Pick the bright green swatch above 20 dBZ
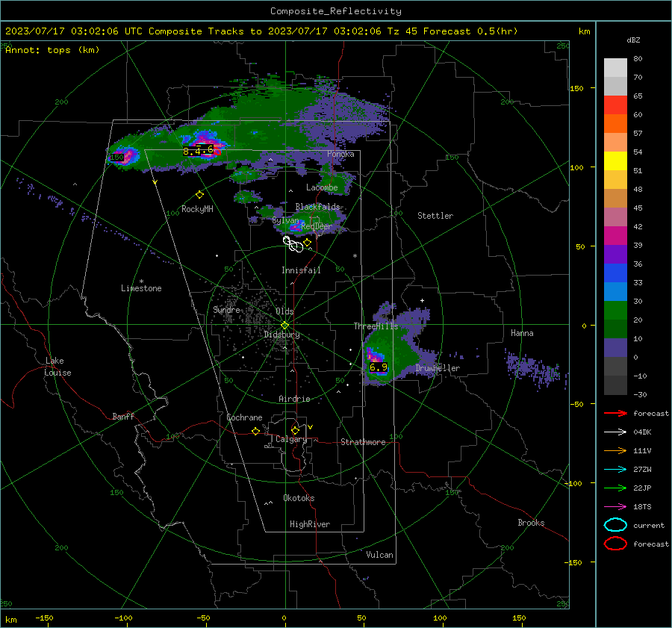 [x=615, y=311]
